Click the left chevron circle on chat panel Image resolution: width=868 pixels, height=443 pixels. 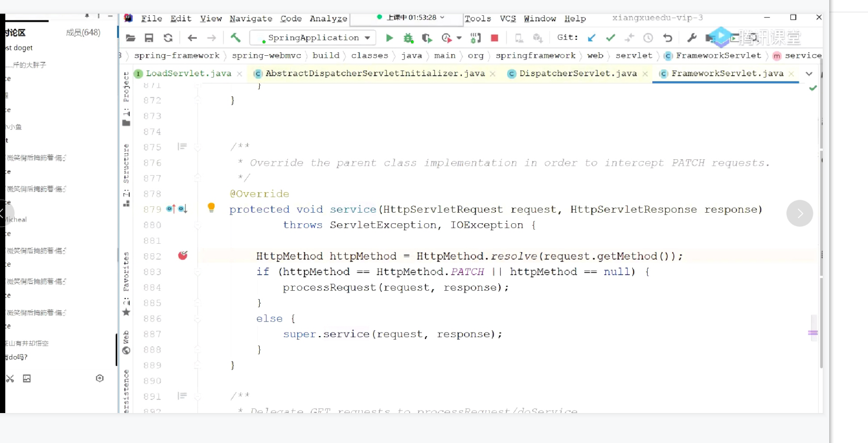click(4, 213)
